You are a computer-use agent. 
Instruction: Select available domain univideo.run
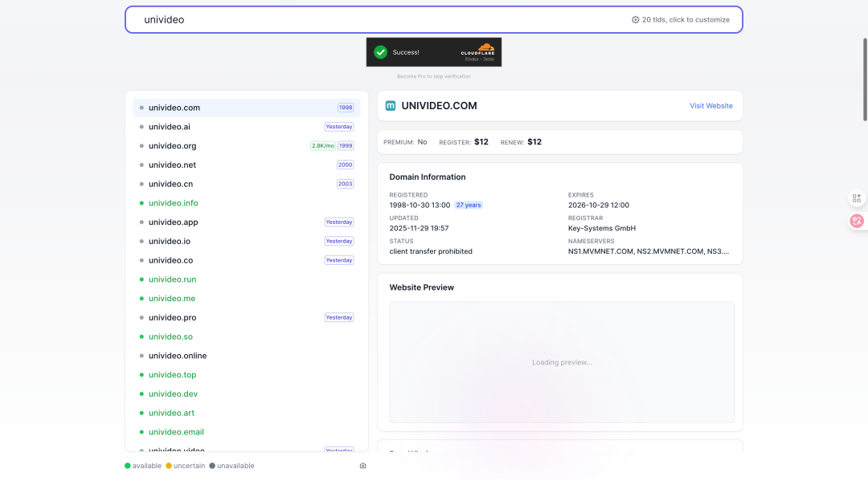pos(247,279)
